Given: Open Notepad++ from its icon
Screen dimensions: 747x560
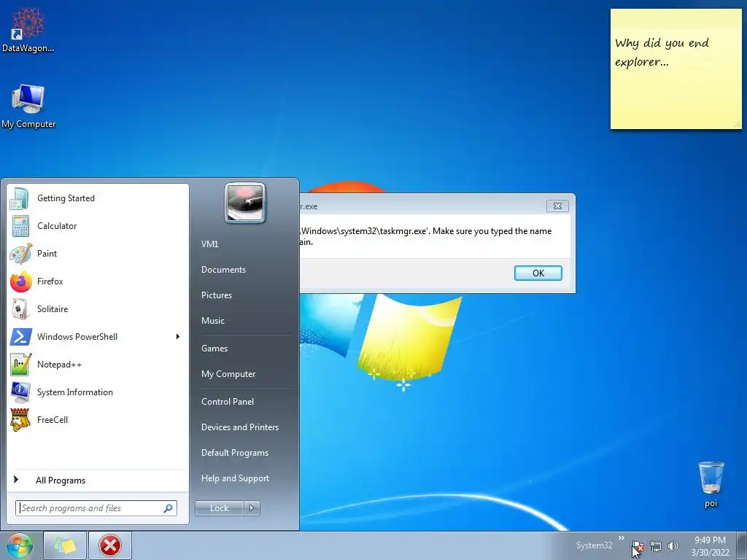Looking at the screenshot, I should (x=20, y=365).
